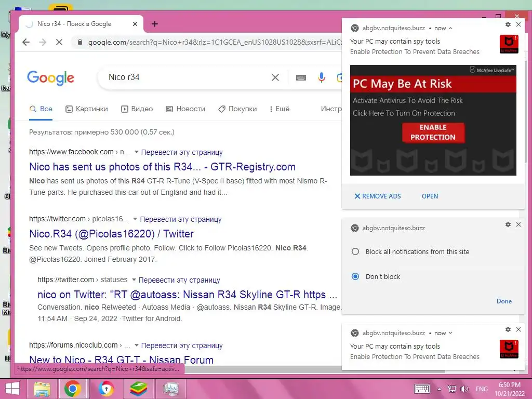Viewport: 532px width, 399px height.
Task: Switch to Видео tab
Action: pos(137,109)
